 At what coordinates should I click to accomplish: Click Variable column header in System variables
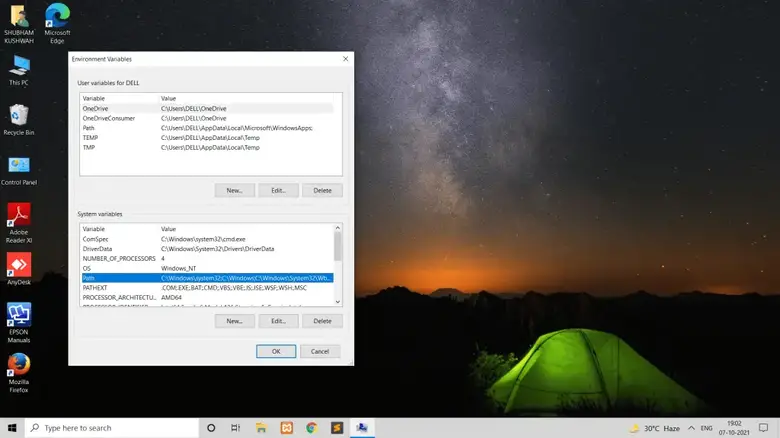(119, 229)
